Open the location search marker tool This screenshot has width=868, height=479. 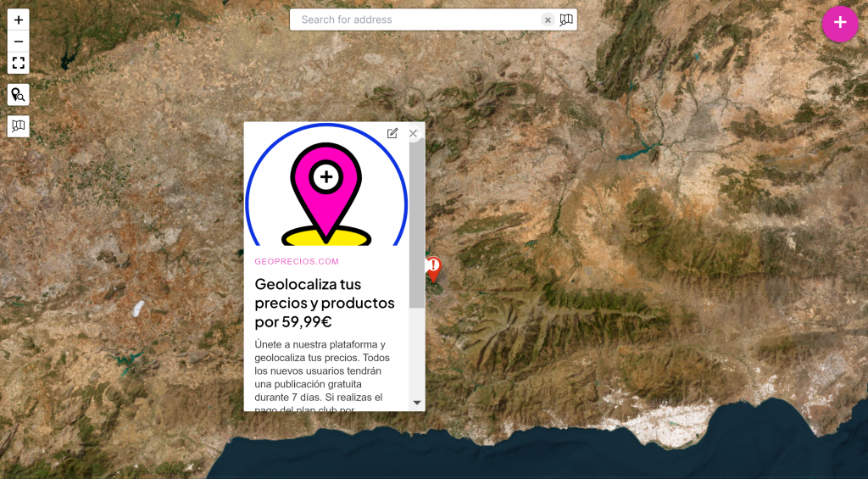click(x=19, y=95)
